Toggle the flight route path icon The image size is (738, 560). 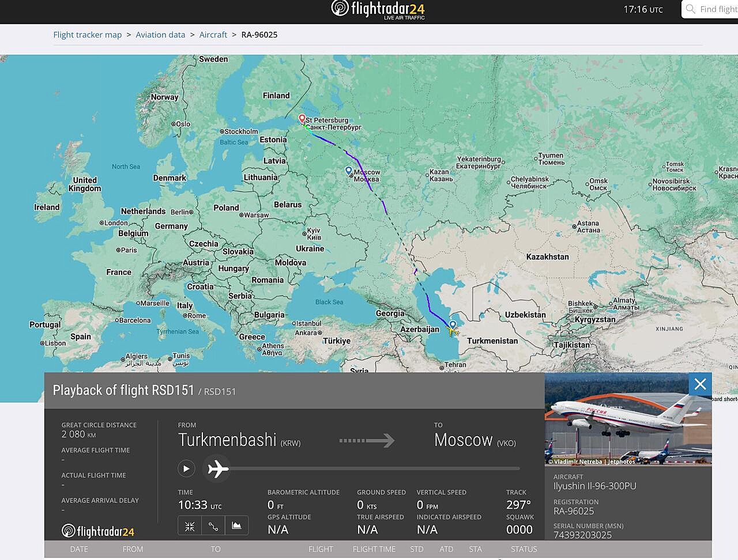coord(213,525)
